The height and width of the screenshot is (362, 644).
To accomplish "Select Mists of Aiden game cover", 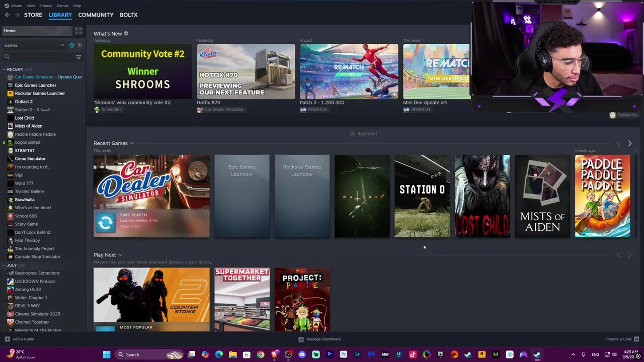I will (x=542, y=196).
